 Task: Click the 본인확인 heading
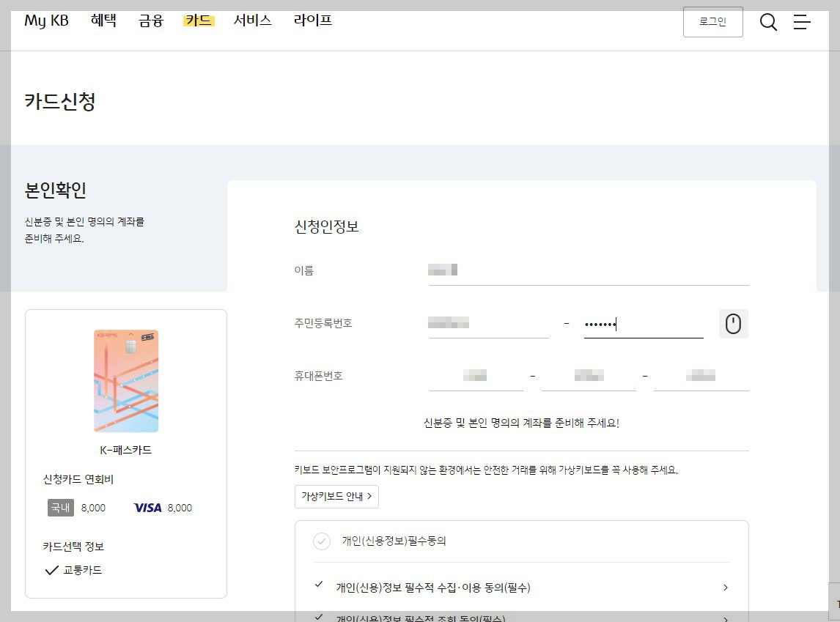click(55, 190)
